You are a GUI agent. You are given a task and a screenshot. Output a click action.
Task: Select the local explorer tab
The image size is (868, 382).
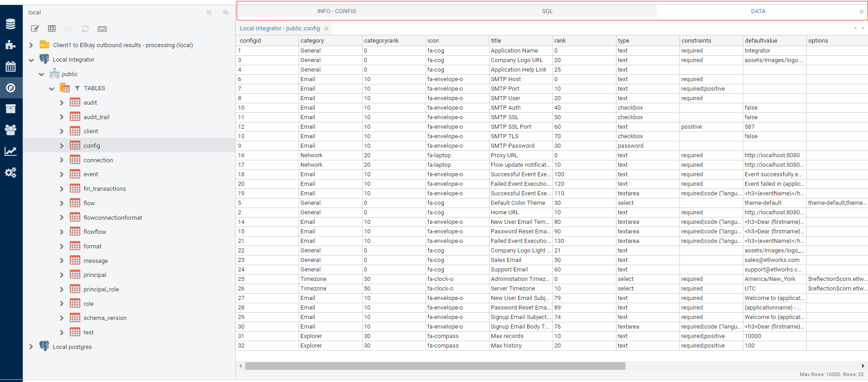[x=34, y=12]
